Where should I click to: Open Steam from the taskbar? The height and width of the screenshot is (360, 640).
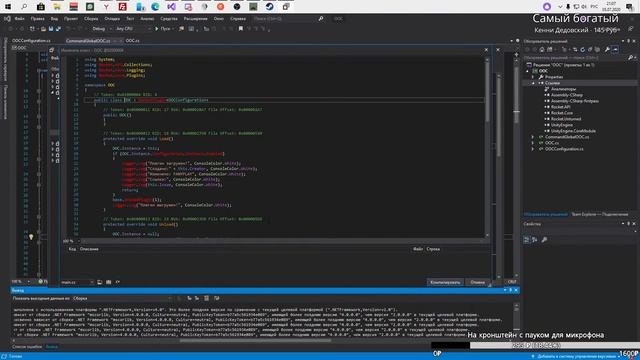coord(269,7)
